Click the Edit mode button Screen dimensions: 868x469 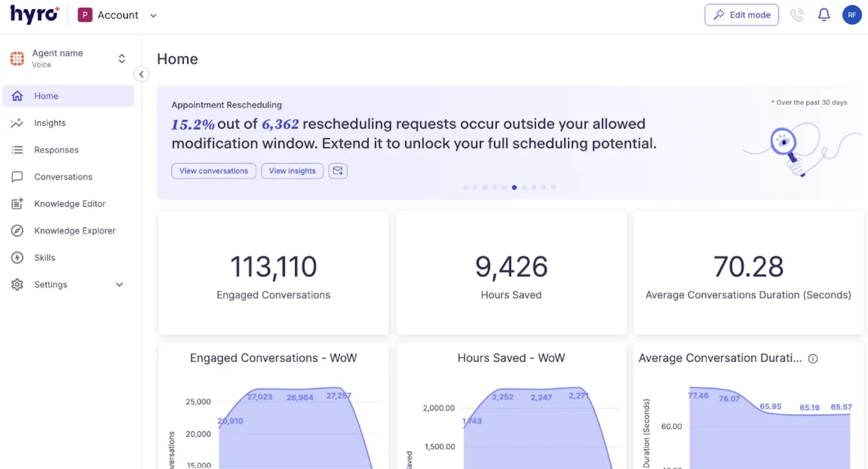[x=741, y=15]
